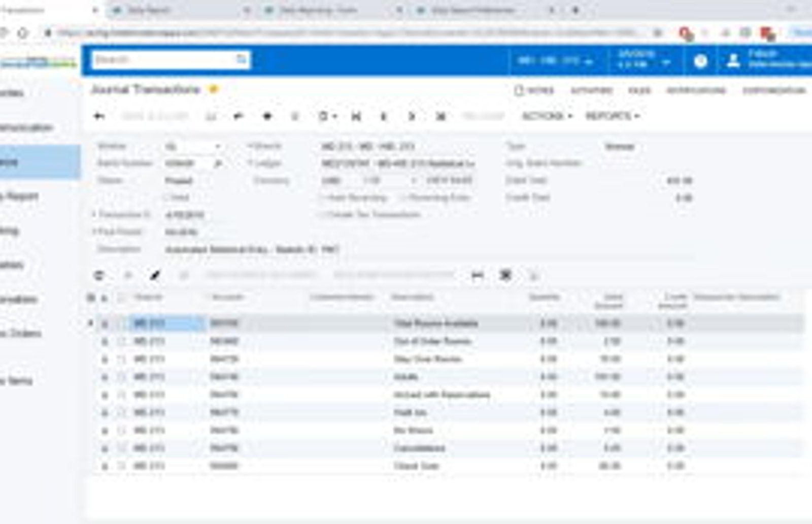Image resolution: width=812 pixels, height=524 pixels.
Task: Go back using the toolbar back arrow
Action: tap(99, 116)
